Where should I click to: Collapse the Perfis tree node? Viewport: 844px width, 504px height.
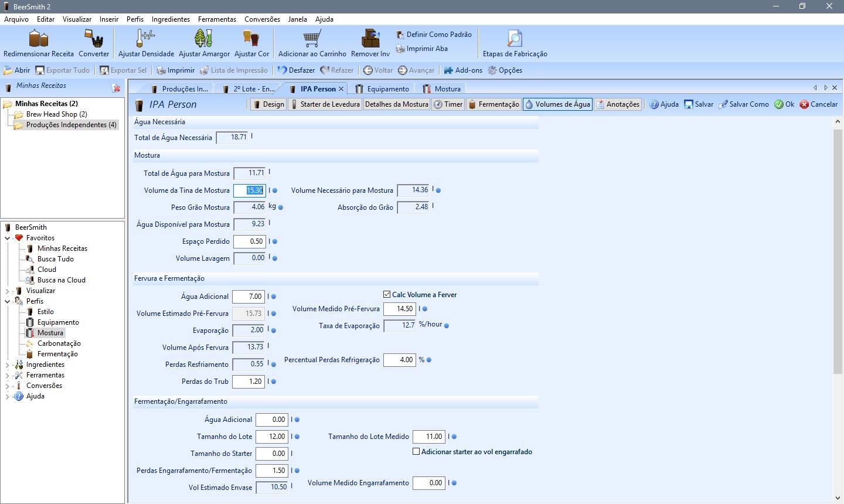click(x=8, y=301)
